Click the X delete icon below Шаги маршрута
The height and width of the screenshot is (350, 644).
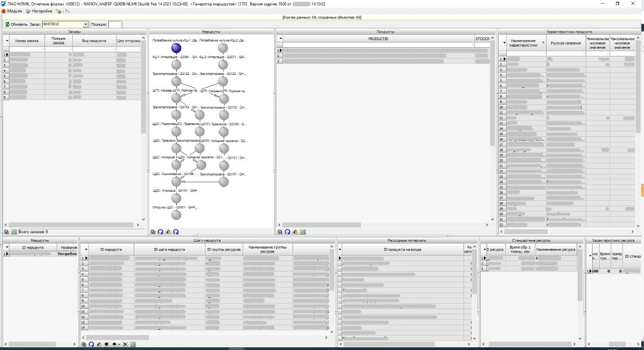125,344
